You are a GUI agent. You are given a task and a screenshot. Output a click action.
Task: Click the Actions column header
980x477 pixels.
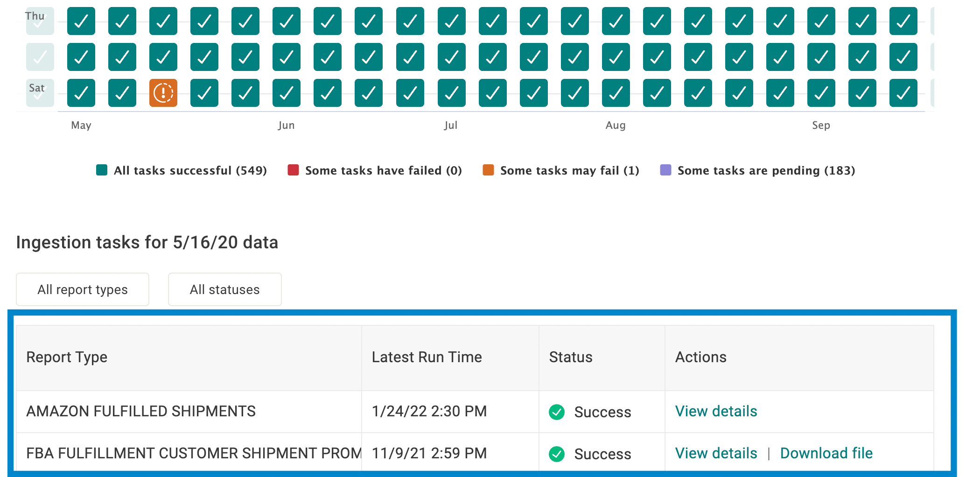pos(799,358)
